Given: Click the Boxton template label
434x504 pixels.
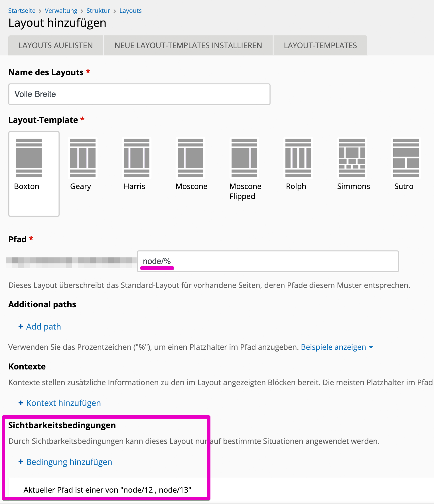Looking at the screenshot, I should click(27, 186).
